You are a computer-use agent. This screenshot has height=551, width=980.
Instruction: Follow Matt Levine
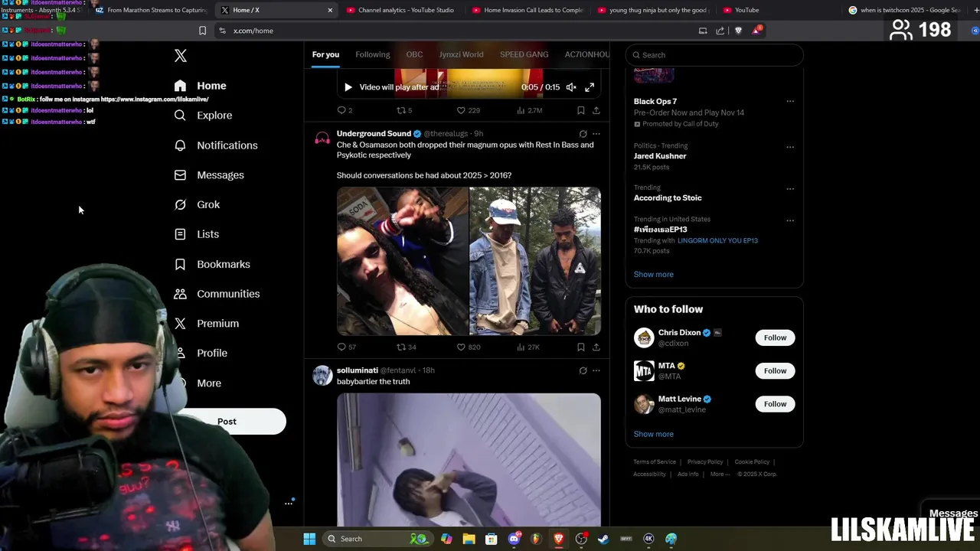coord(775,404)
